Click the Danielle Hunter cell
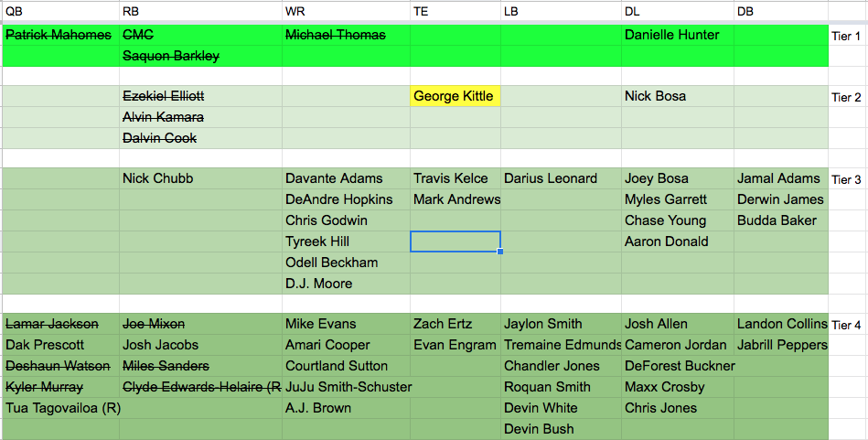Screen dimensions: 868x440 (678, 35)
